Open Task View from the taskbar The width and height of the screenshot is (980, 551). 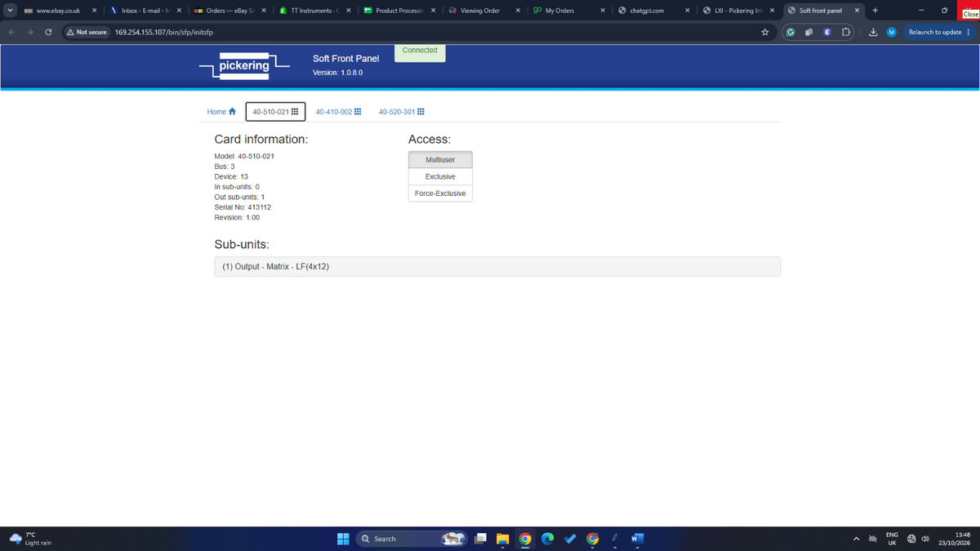481,539
